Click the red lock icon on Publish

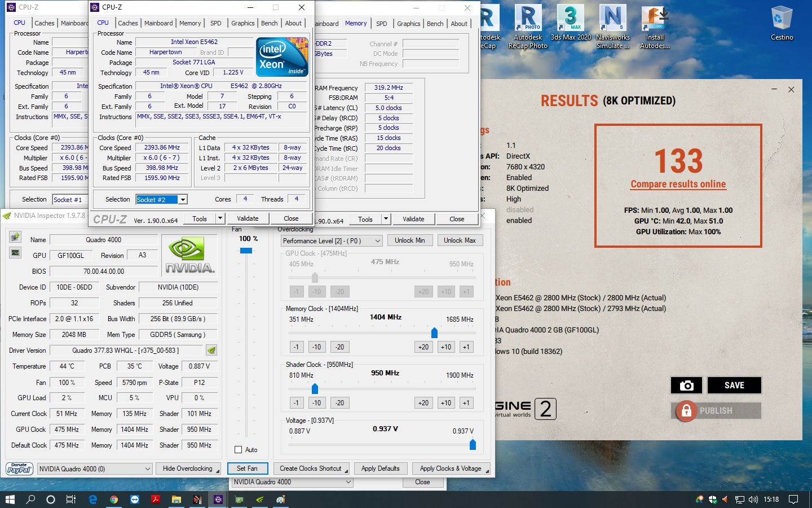click(686, 410)
